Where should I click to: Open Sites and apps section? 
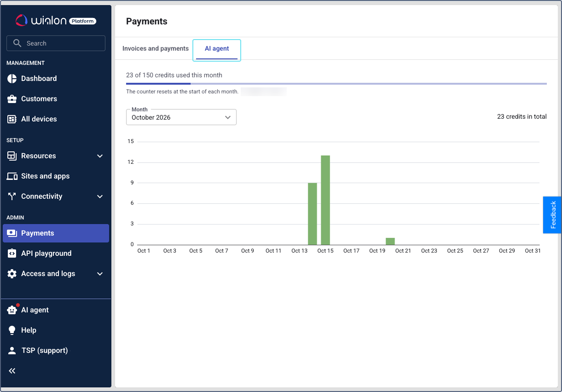[56, 176]
